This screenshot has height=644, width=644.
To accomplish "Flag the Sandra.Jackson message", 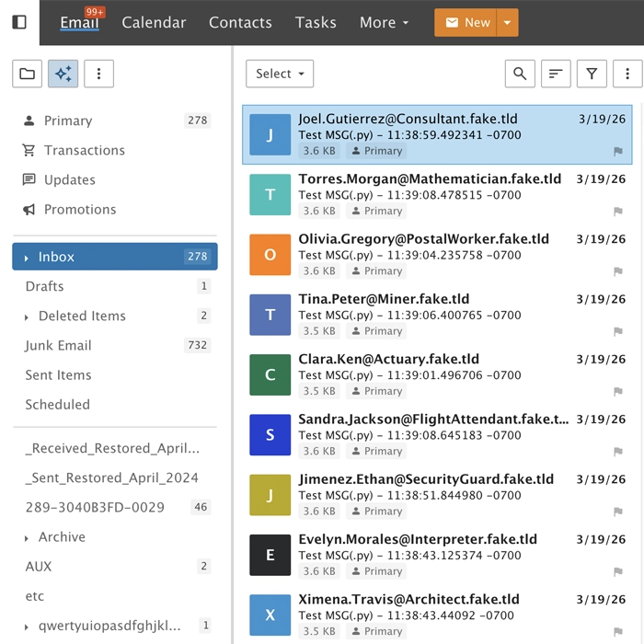I will pyautogui.click(x=617, y=452).
